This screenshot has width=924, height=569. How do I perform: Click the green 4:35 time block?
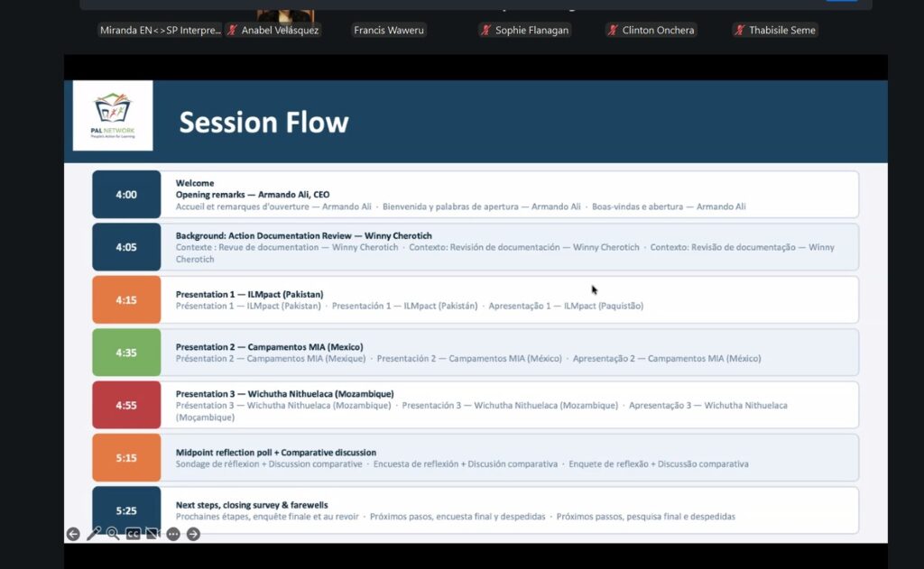coord(126,353)
